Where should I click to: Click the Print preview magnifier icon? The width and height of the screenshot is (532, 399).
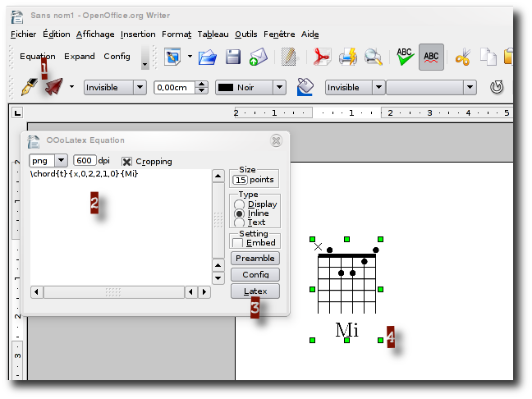pyautogui.click(x=374, y=57)
